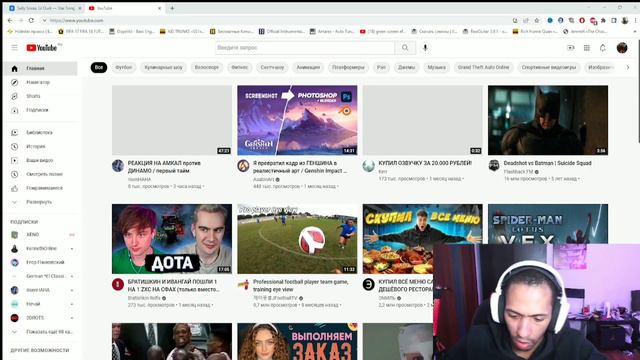Open Егор Павловский channel subscription
Viewport: 640px width, 360px height.
click(40, 262)
